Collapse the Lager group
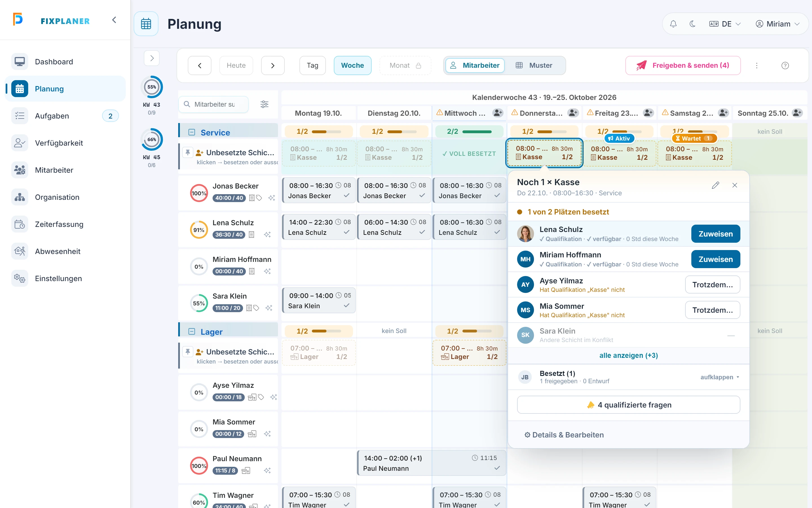 192,332
